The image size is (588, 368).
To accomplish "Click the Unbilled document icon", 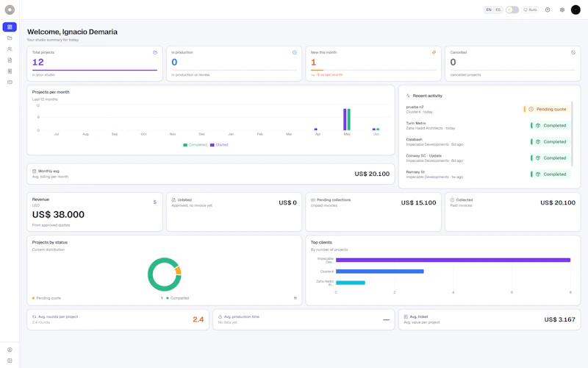I will tap(173, 199).
